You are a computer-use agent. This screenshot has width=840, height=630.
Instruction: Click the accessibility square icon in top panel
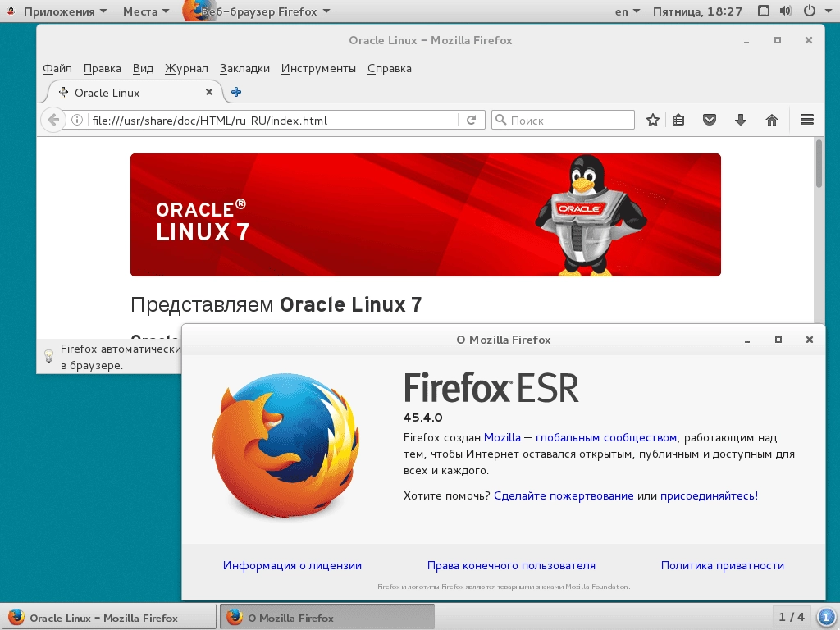764,11
